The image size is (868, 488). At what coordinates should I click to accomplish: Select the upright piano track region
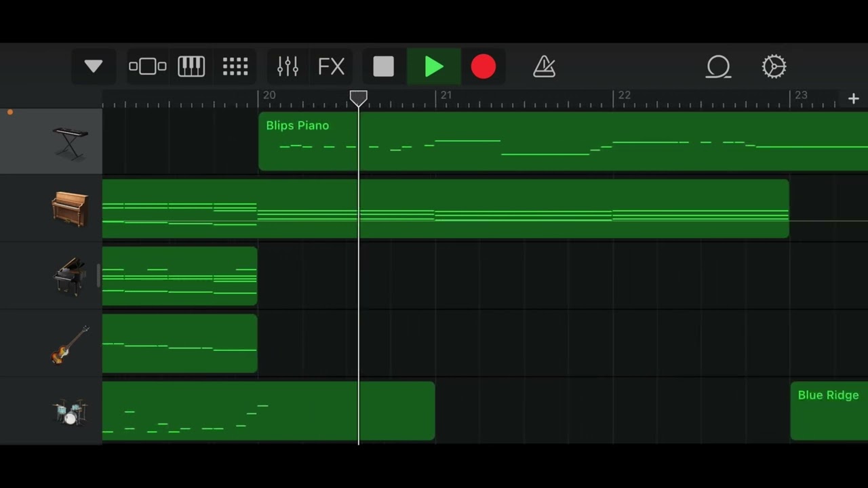pyautogui.click(x=446, y=209)
